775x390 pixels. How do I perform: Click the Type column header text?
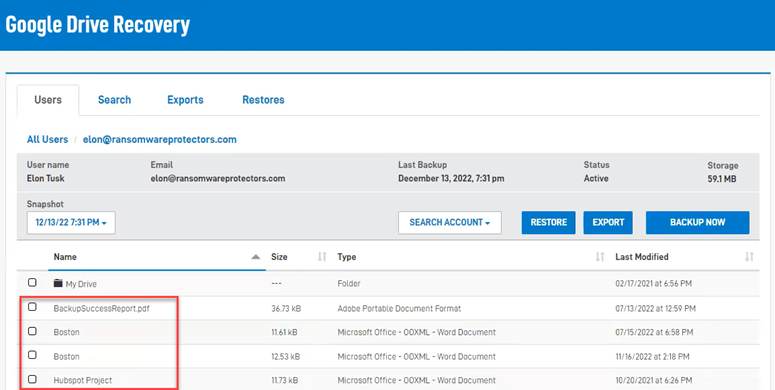[347, 257]
